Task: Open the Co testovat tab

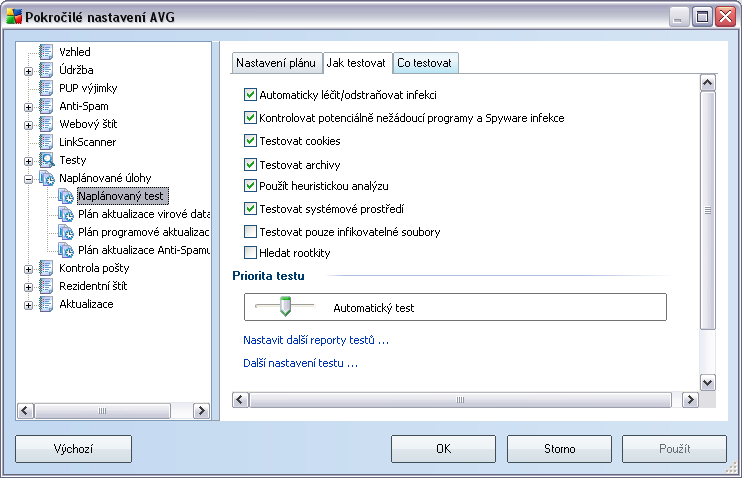Action: coord(424,63)
